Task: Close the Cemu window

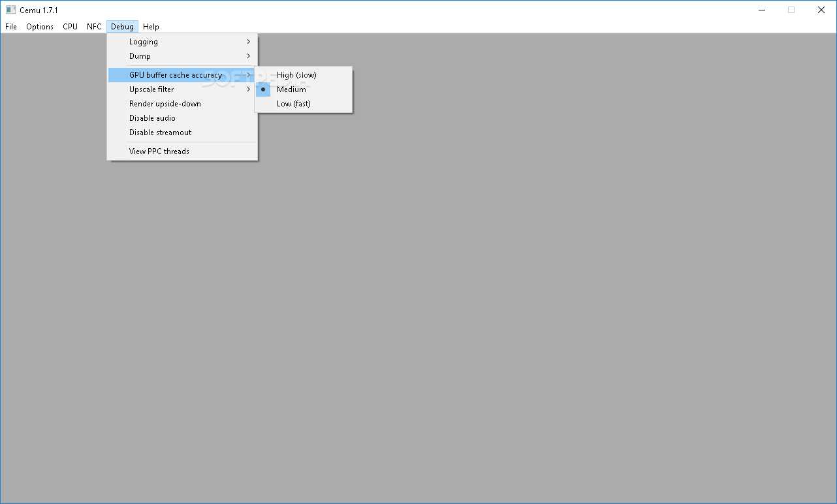Action: click(821, 10)
